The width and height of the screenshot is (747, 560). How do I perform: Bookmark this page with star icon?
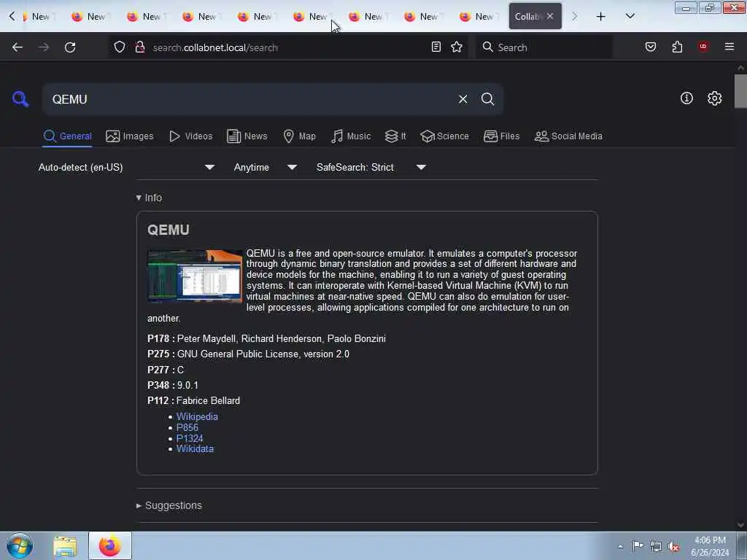tap(457, 47)
